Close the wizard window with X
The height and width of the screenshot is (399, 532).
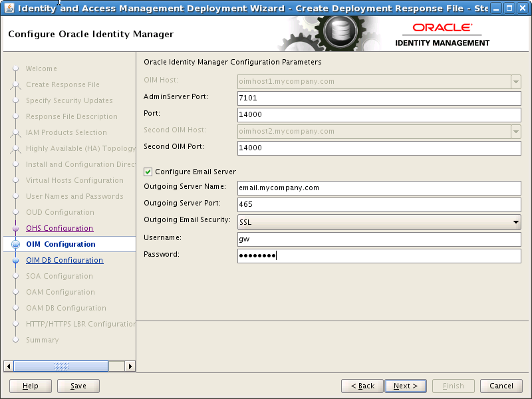(523, 8)
